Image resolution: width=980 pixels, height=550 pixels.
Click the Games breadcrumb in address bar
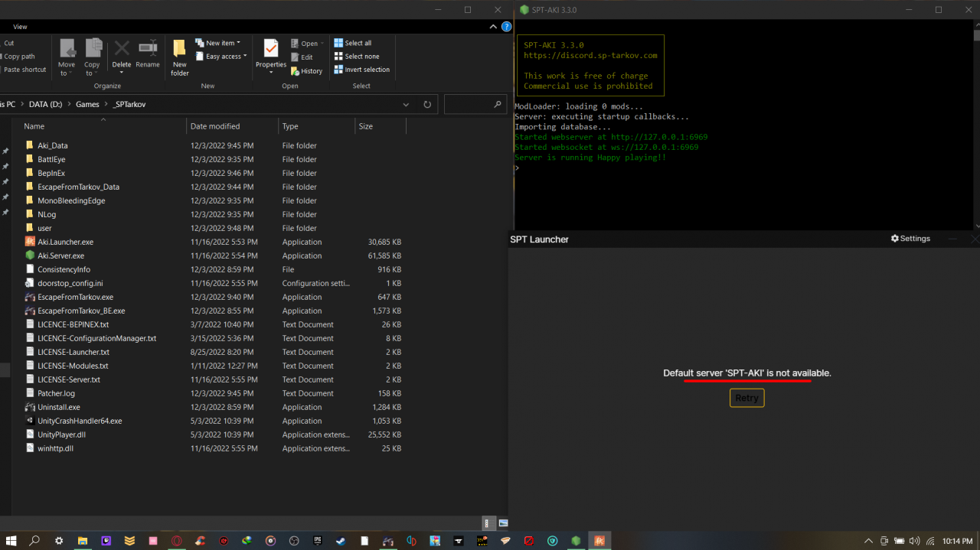87,104
